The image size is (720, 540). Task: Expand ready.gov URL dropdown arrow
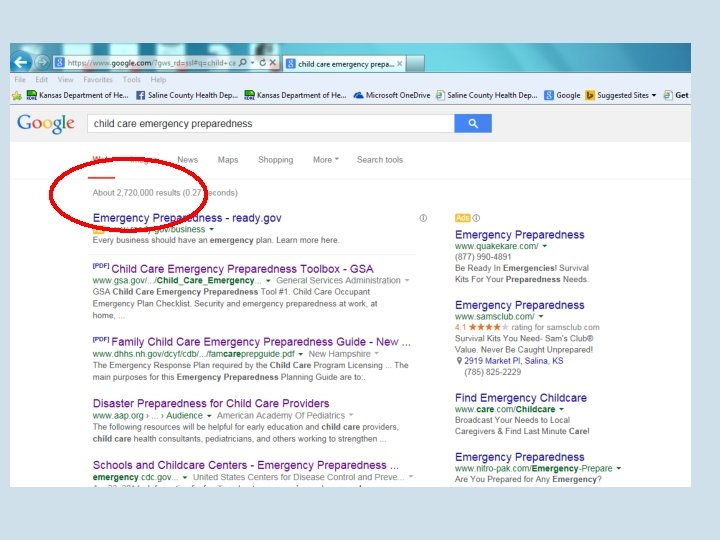[212, 229]
